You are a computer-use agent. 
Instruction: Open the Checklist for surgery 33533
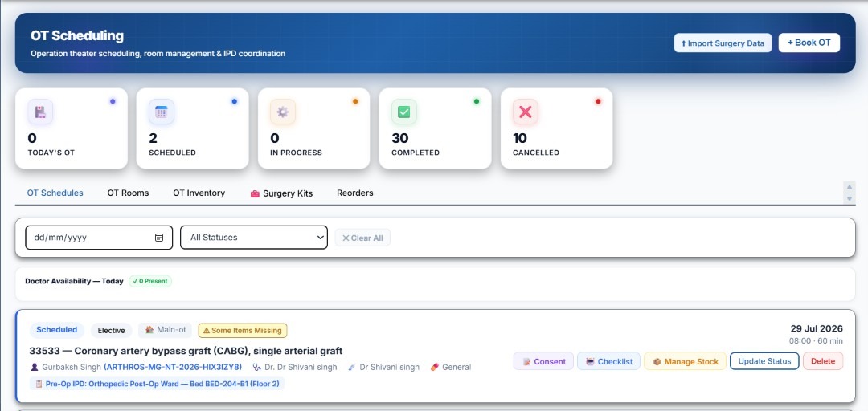pos(609,361)
